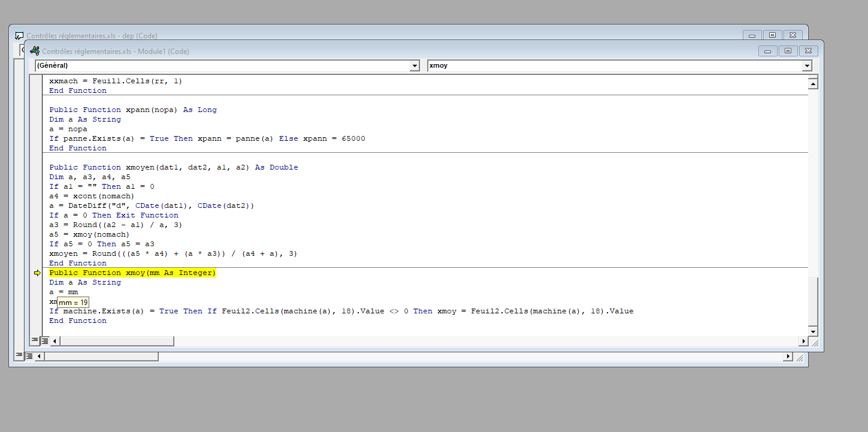The width and height of the screenshot is (868, 432).
Task: Click 'End Function' below xxmach line
Action: coord(78,90)
